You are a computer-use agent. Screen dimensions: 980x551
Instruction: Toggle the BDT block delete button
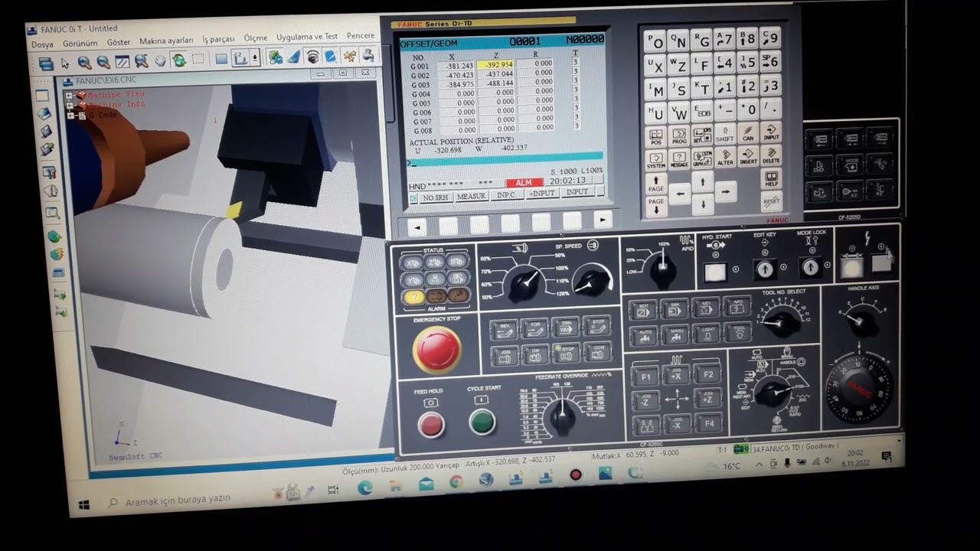click(x=643, y=309)
